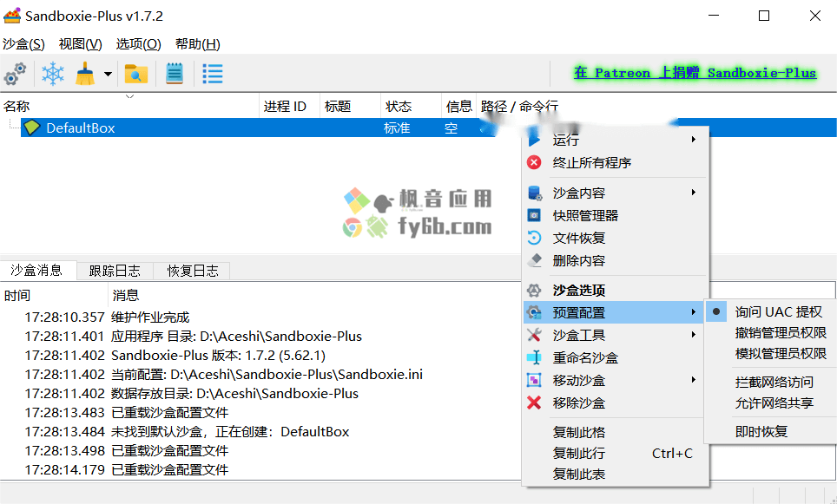Image resolution: width=837 pixels, height=504 pixels.
Task: Expand the 运行 submenu arrow
Action: pos(694,140)
